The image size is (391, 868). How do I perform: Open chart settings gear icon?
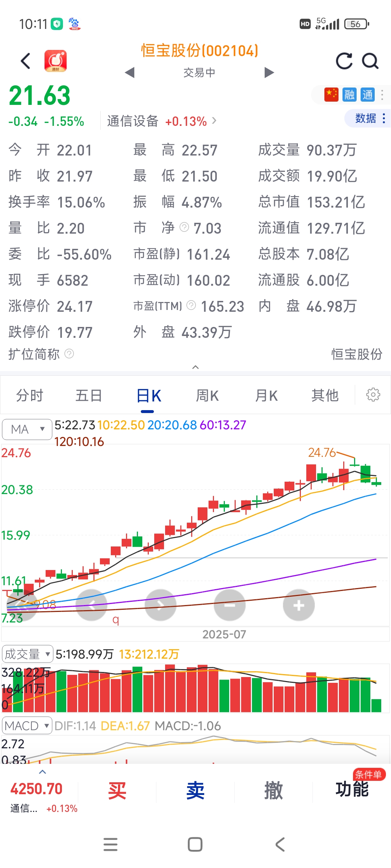pos(373,395)
